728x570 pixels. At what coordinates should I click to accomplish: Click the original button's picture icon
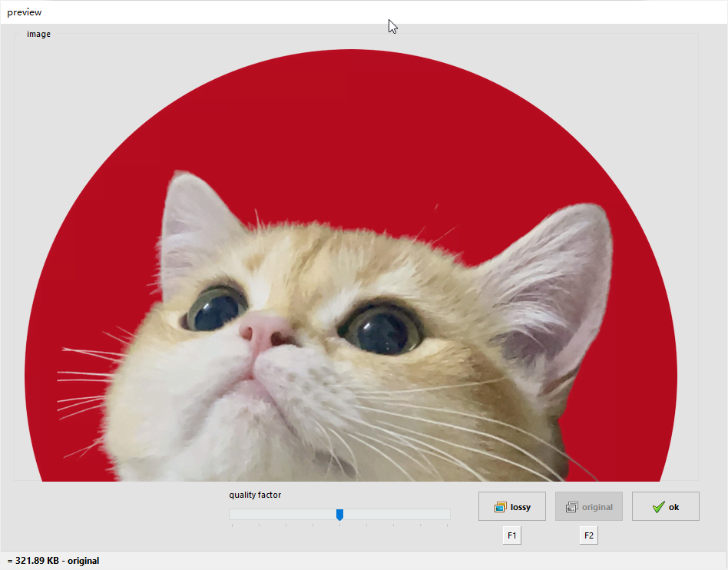click(571, 507)
